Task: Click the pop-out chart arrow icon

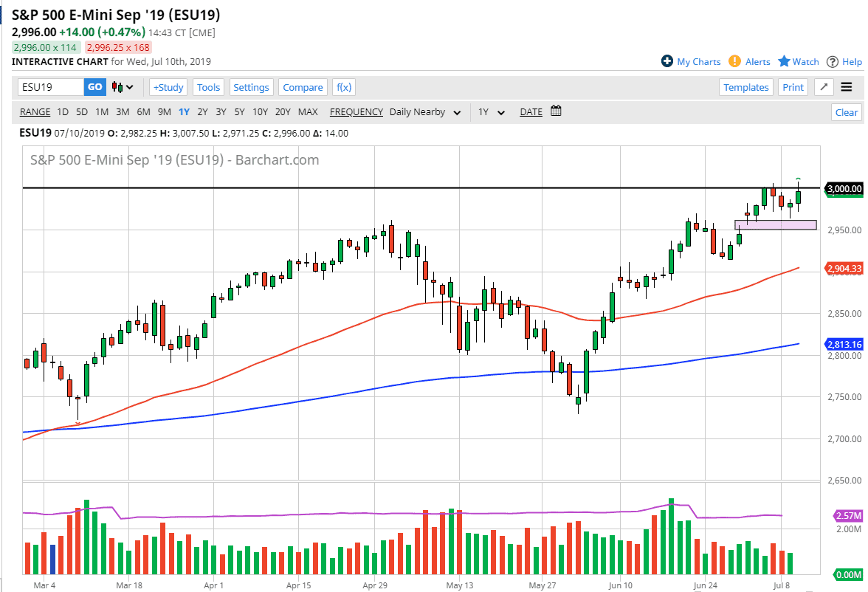Action: pos(824,87)
